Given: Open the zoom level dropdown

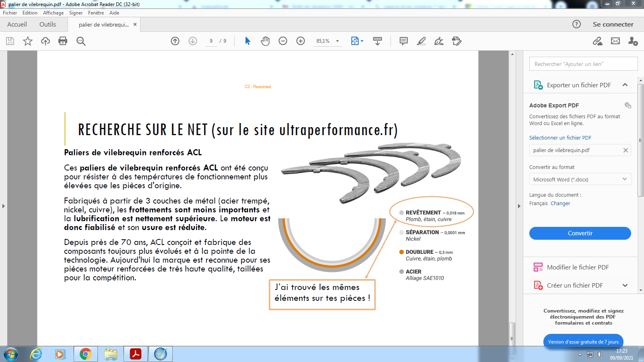Looking at the screenshot, I should (x=337, y=41).
